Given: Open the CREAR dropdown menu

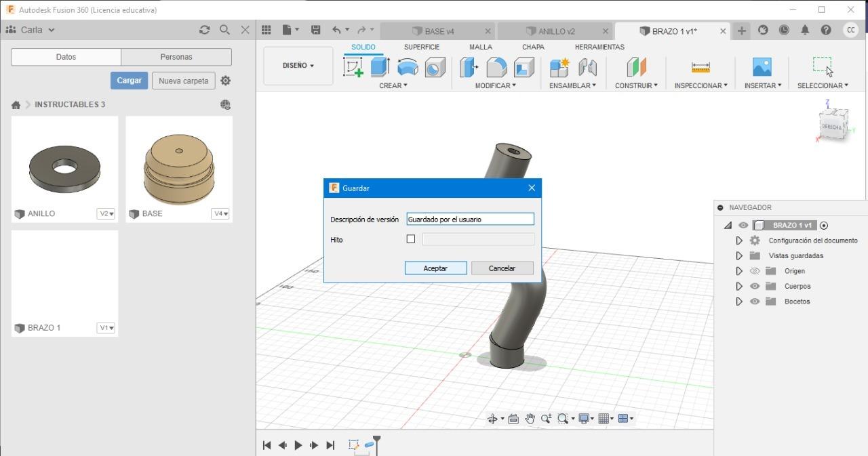Looking at the screenshot, I should click(393, 85).
